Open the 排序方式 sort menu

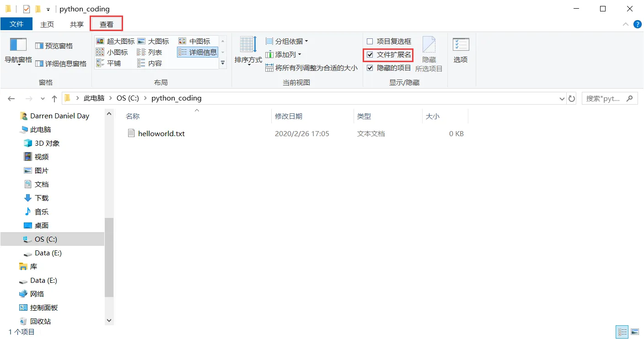tap(248, 52)
